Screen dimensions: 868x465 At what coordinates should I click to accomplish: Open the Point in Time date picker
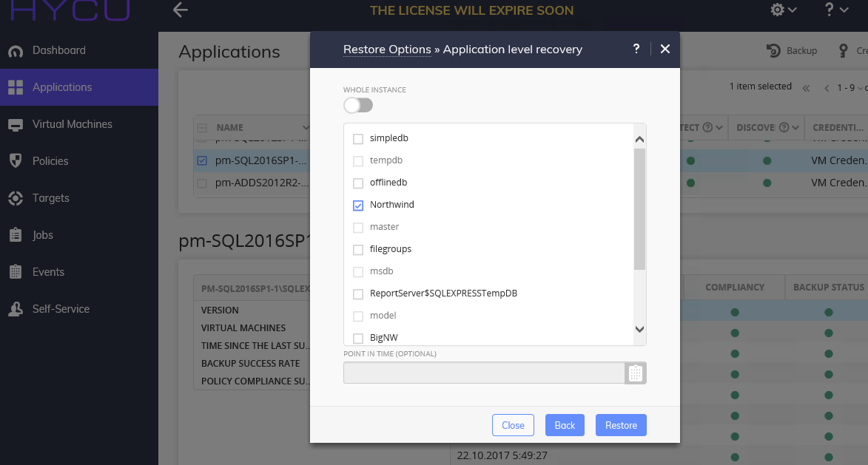point(635,373)
